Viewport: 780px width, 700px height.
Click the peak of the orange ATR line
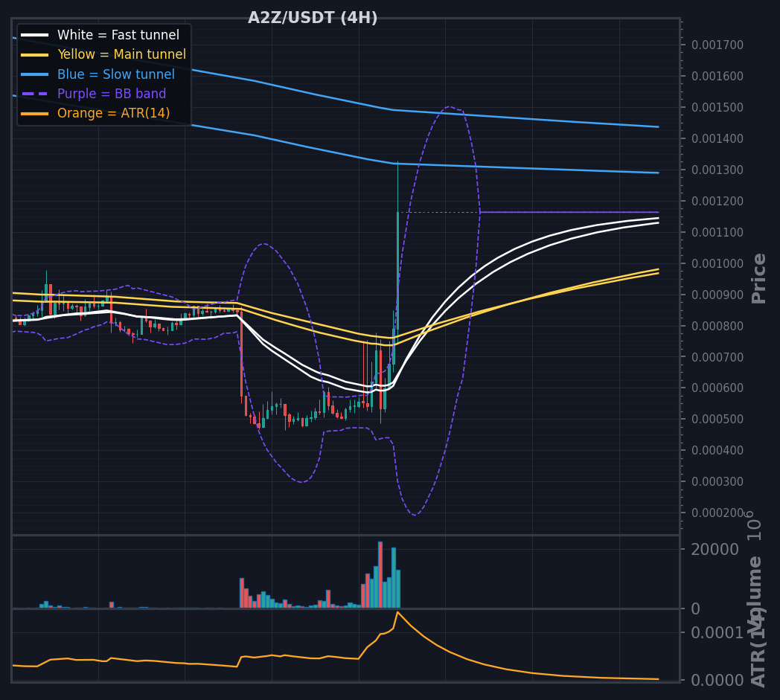pos(397,612)
